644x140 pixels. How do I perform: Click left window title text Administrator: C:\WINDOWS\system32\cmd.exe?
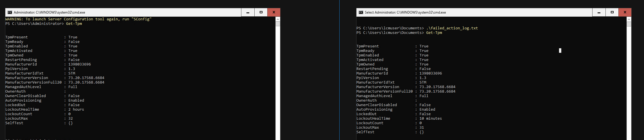(49, 12)
